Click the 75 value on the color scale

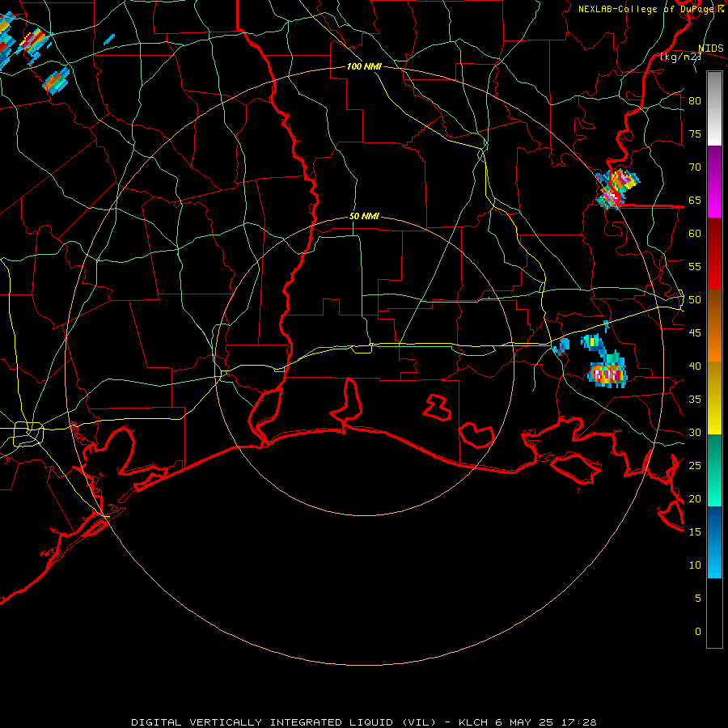695,133
